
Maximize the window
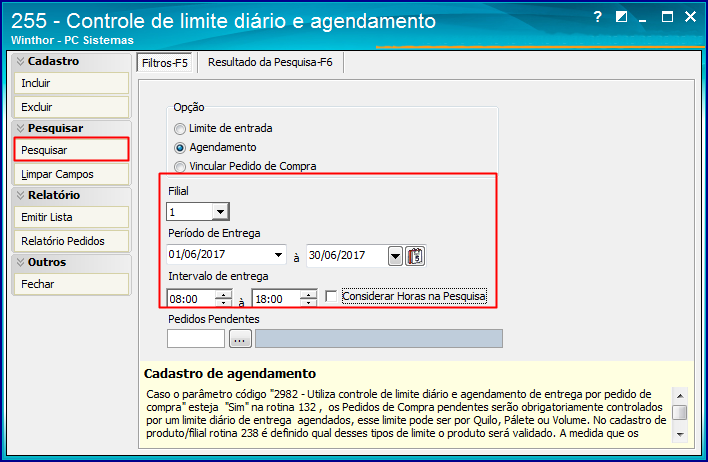(x=667, y=17)
